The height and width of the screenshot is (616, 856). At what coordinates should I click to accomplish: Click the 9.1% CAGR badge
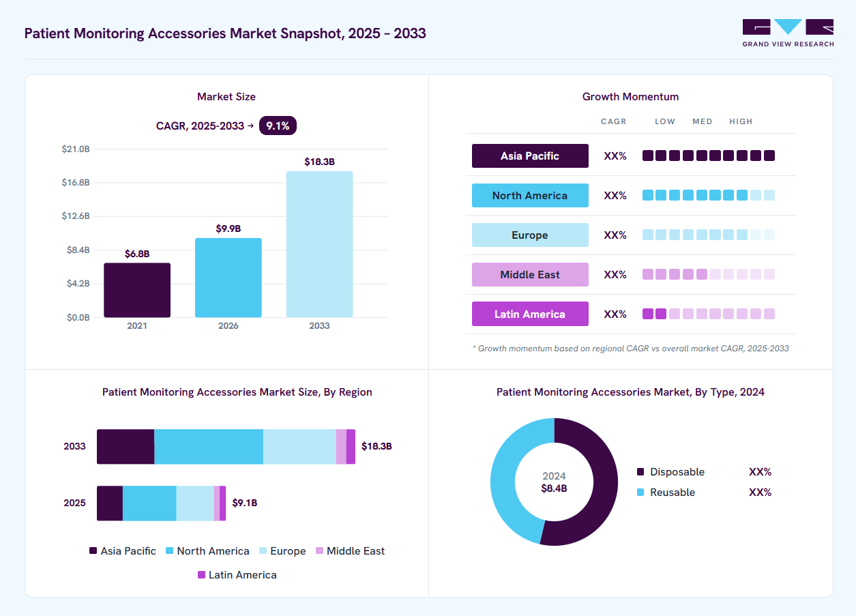(278, 126)
